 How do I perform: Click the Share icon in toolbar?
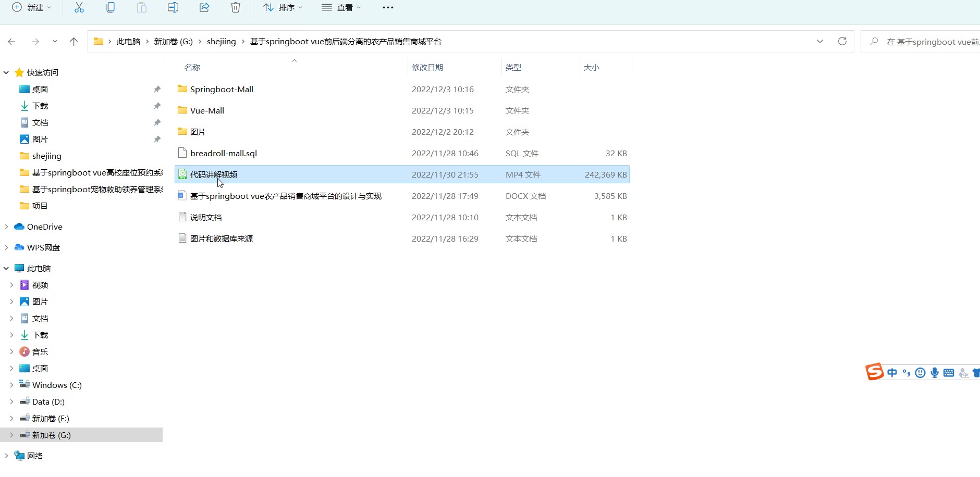tap(204, 7)
